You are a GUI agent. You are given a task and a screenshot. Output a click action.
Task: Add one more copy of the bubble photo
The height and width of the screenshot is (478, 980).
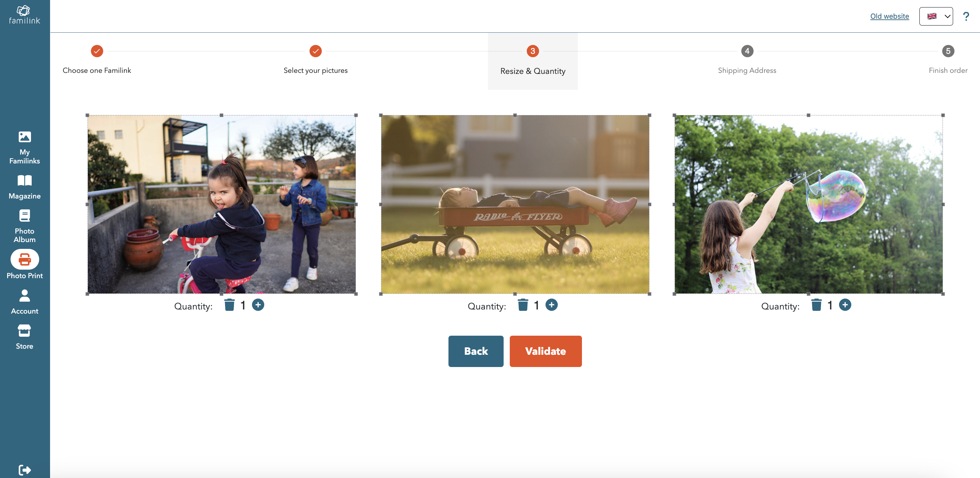tap(844, 305)
